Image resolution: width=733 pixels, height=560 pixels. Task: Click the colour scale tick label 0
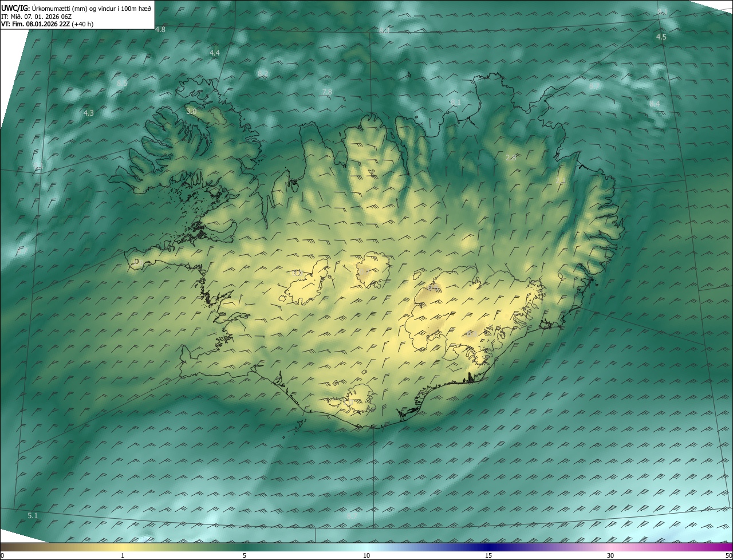2,555
